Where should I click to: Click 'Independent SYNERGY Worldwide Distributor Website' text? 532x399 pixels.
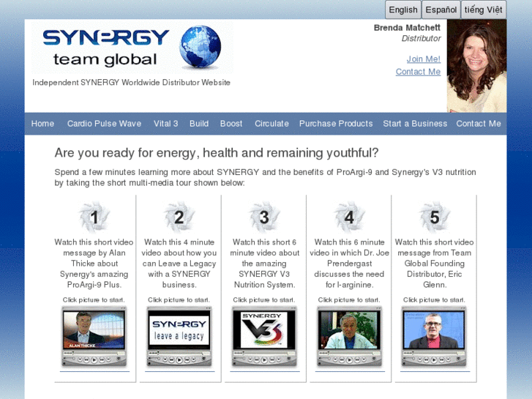click(x=131, y=83)
